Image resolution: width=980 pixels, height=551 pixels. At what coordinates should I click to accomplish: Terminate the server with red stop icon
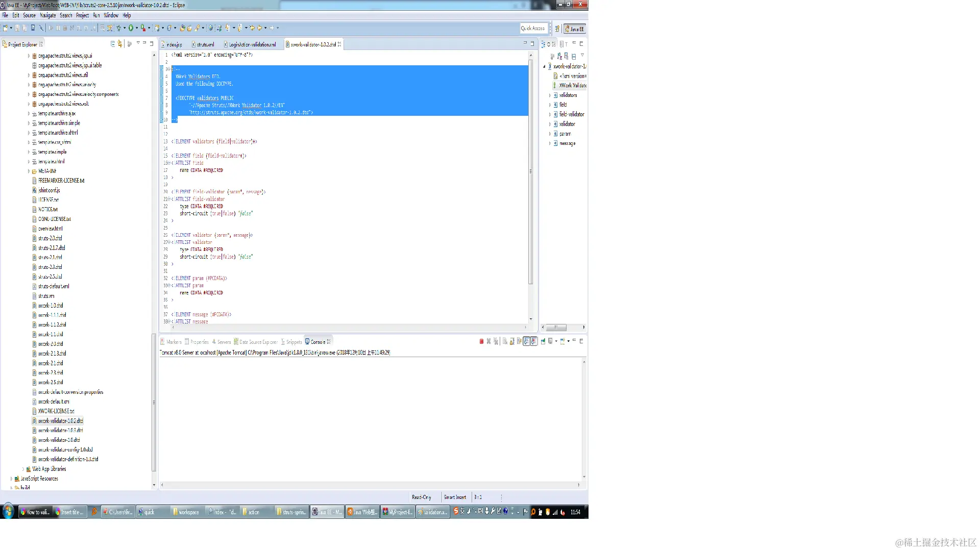(x=481, y=341)
